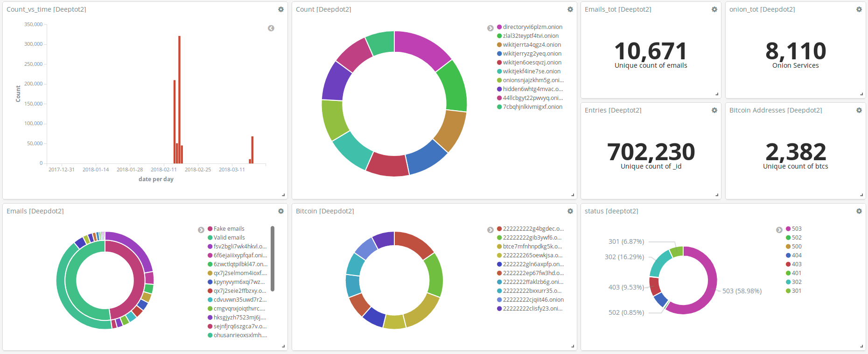This screenshot has height=354, width=868.
Task: Click 6zwctlqtpilbkl47 legend entry
Action: click(x=238, y=264)
